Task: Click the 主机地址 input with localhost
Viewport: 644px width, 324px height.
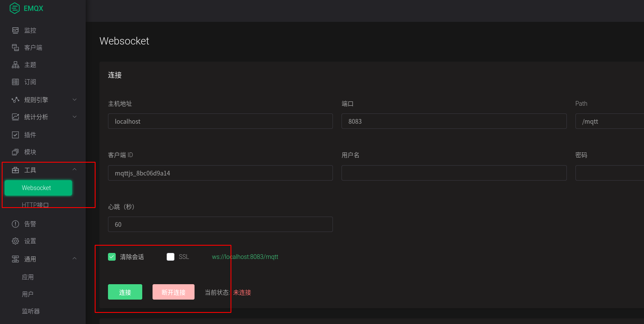Action: tap(220, 121)
